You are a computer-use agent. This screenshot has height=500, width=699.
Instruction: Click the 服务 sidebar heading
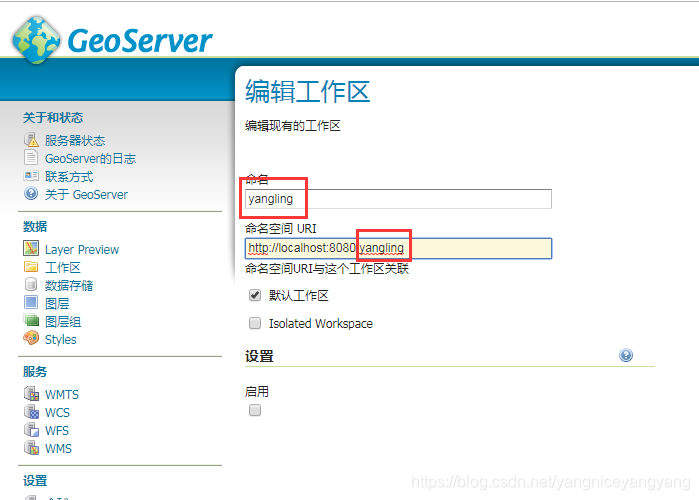(35, 372)
